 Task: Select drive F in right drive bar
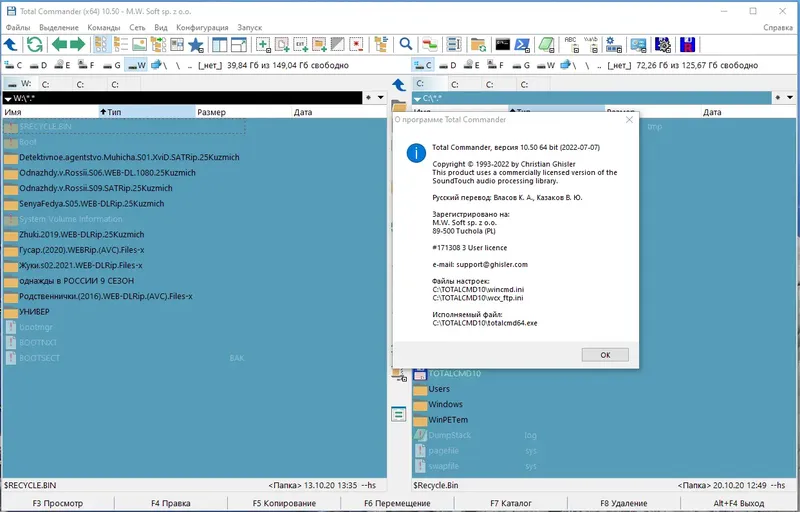pyautogui.click(x=495, y=65)
